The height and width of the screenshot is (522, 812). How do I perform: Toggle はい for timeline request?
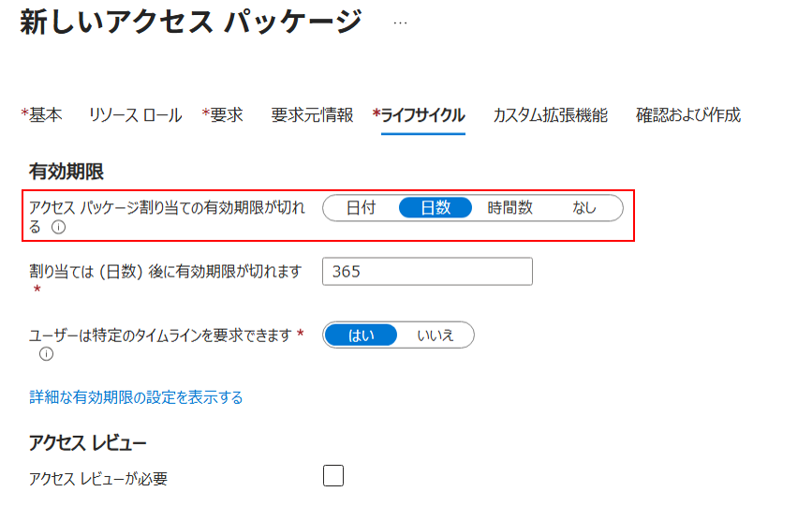[x=361, y=336]
